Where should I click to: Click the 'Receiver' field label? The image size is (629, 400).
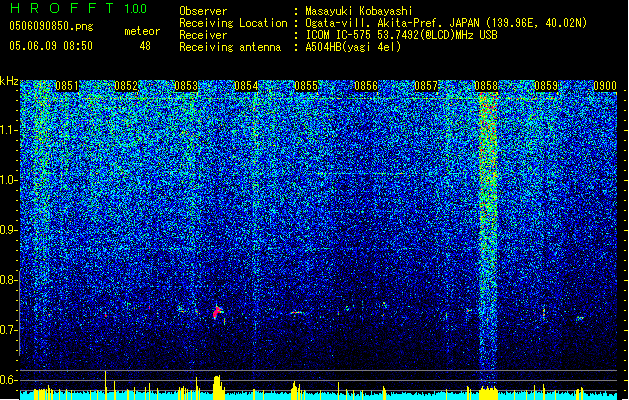[203, 35]
